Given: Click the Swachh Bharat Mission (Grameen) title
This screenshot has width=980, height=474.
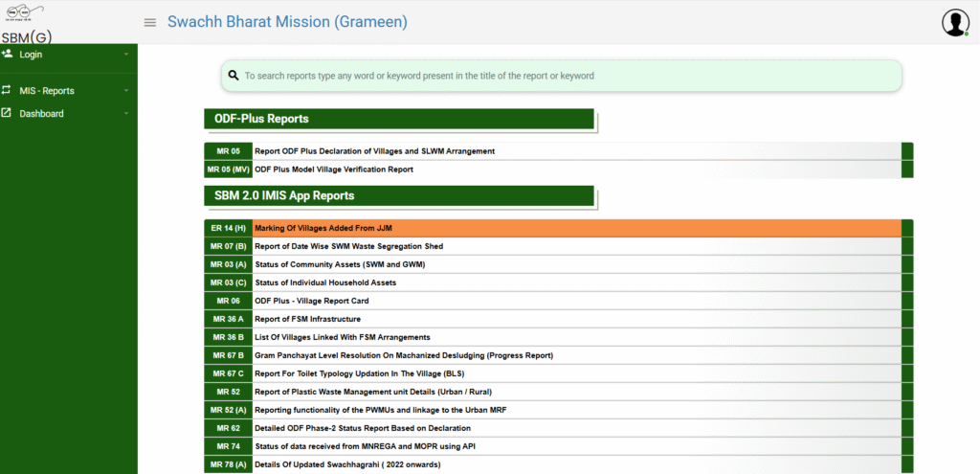Looking at the screenshot, I should pyautogui.click(x=287, y=22).
